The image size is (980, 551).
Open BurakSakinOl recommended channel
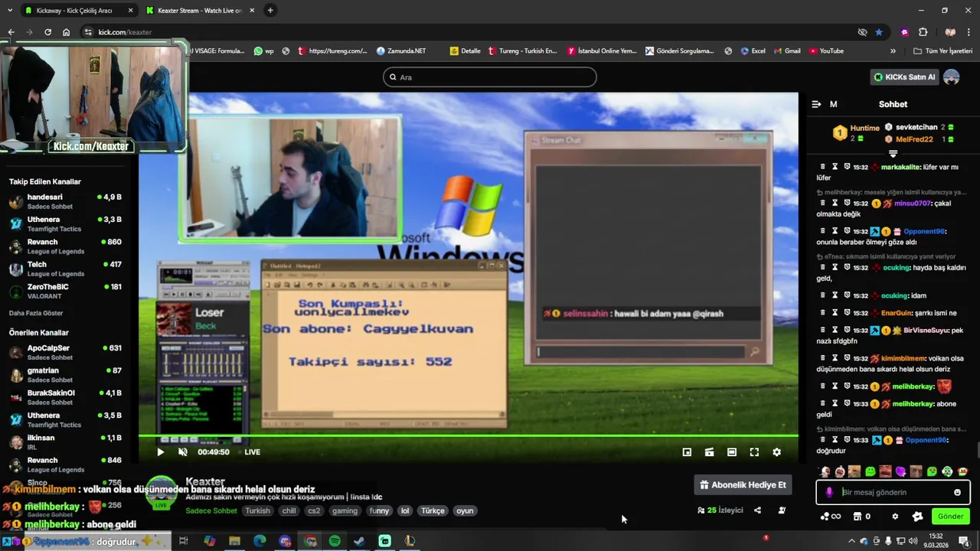65,397
